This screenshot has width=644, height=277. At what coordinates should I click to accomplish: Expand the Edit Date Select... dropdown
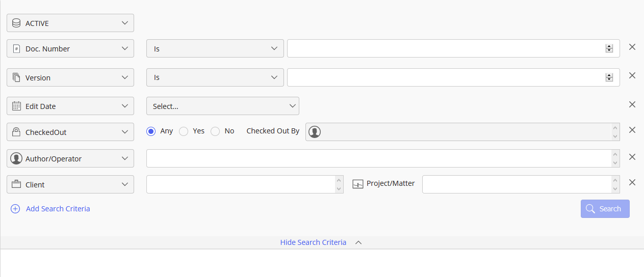pyautogui.click(x=222, y=106)
